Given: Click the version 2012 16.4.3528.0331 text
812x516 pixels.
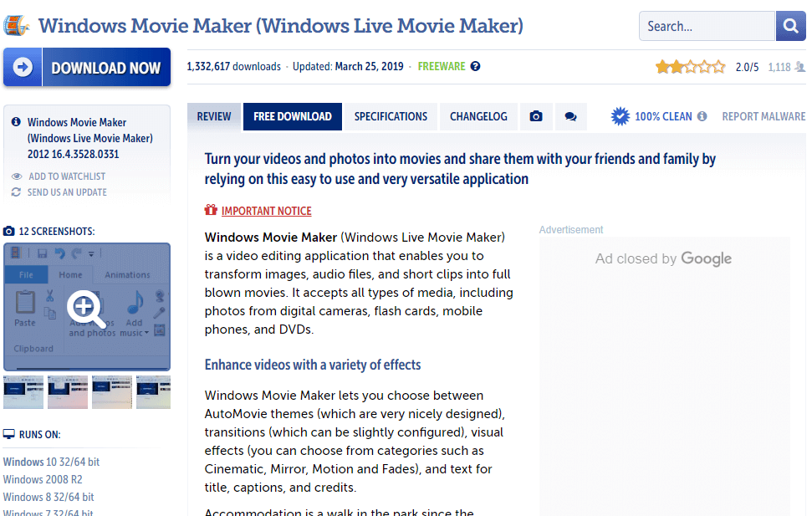Looking at the screenshot, I should coord(73,154).
